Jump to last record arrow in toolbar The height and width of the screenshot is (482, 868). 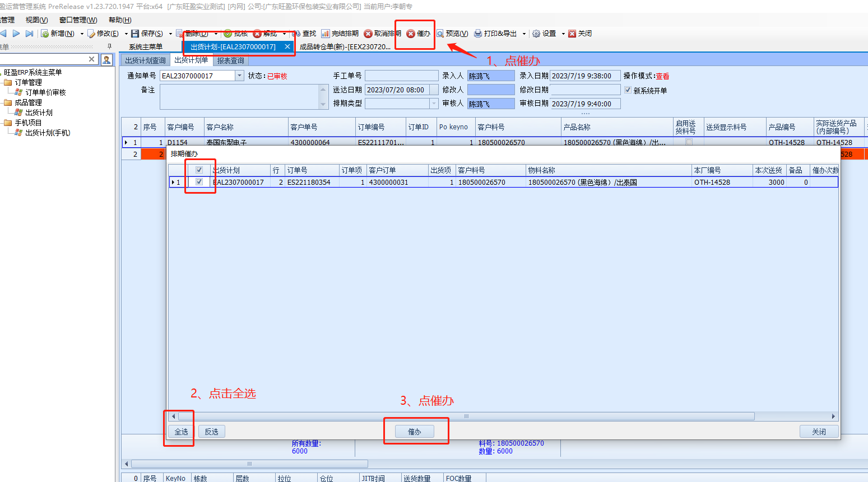pos(29,34)
